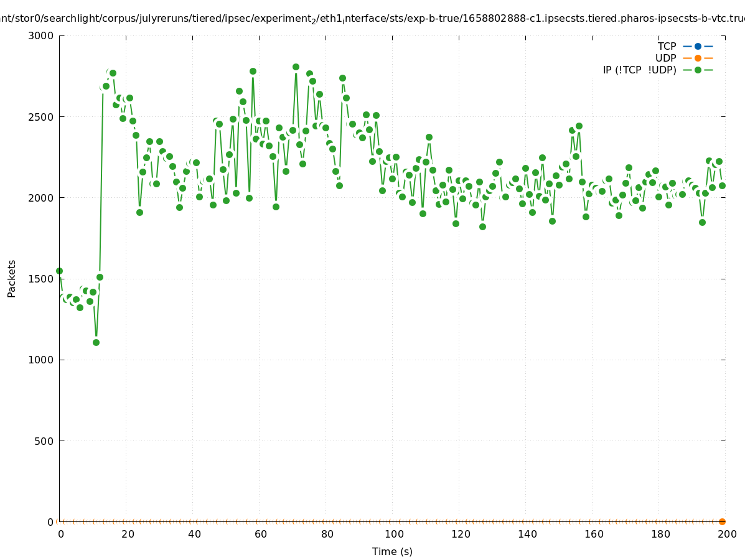
Task: Click the orange UDP legend marker
Action: (698, 58)
